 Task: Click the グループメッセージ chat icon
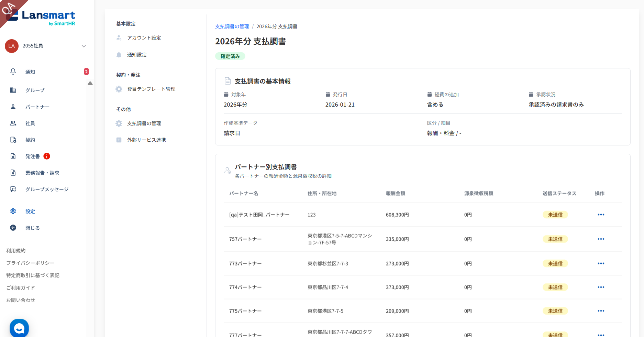tap(13, 189)
